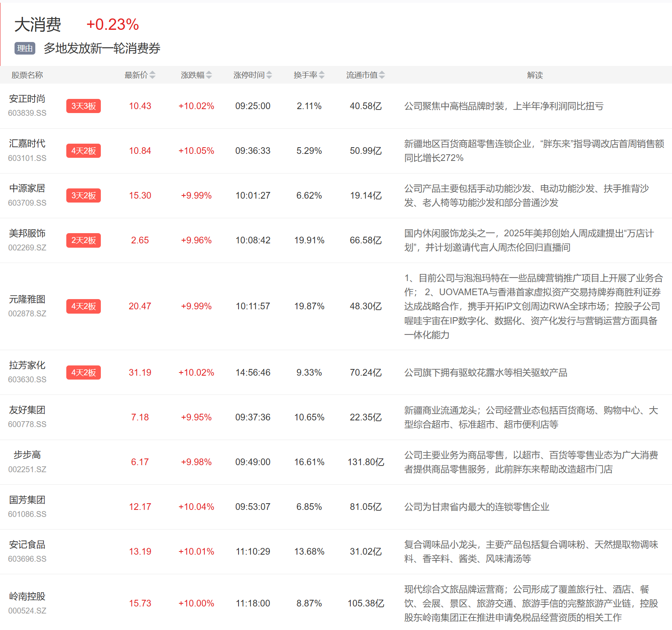Click limit-up time 11:18:00
This screenshot has width=672, height=630.
[x=253, y=603]
